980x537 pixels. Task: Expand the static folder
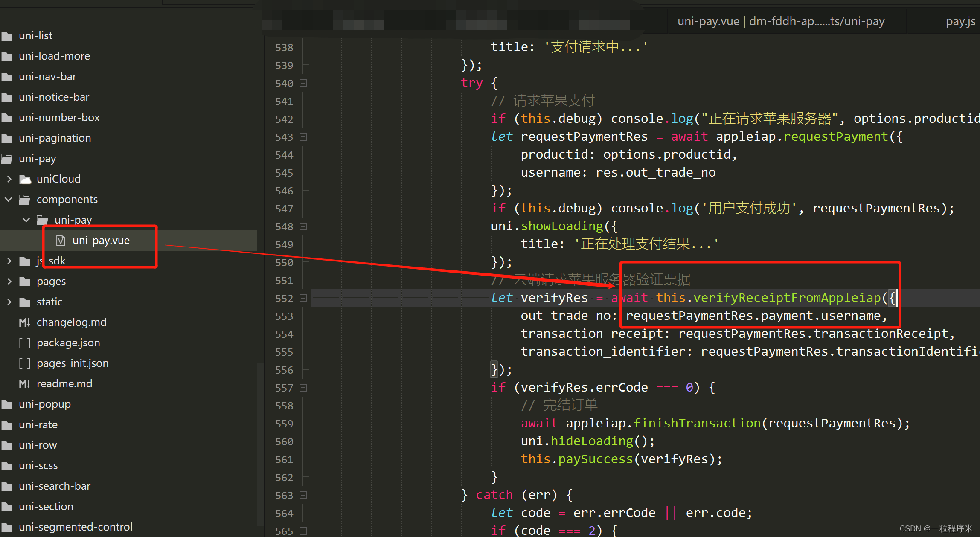point(9,302)
